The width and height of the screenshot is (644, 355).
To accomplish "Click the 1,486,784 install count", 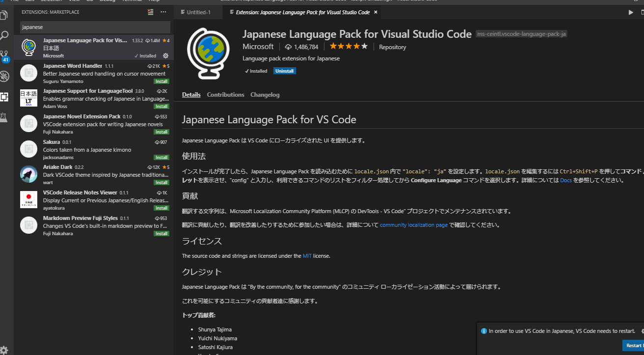I will click(x=302, y=47).
